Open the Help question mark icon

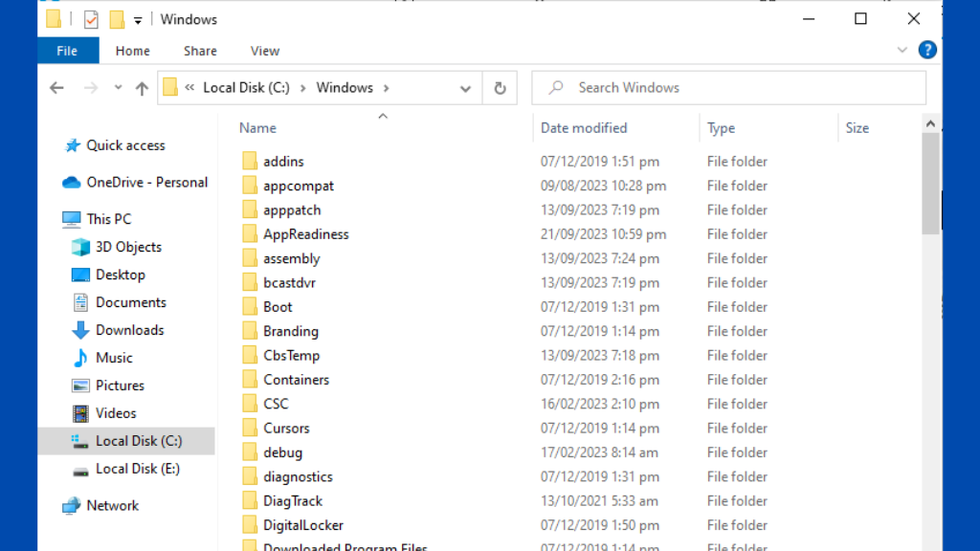click(927, 50)
